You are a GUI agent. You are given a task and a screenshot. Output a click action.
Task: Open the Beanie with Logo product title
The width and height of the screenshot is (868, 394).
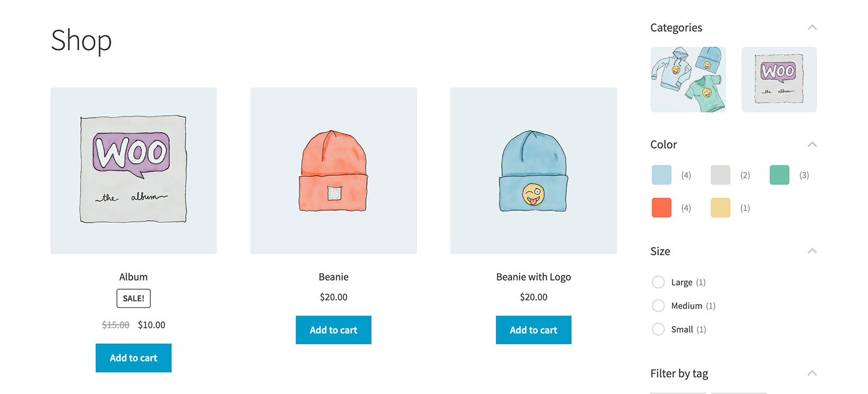click(534, 277)
